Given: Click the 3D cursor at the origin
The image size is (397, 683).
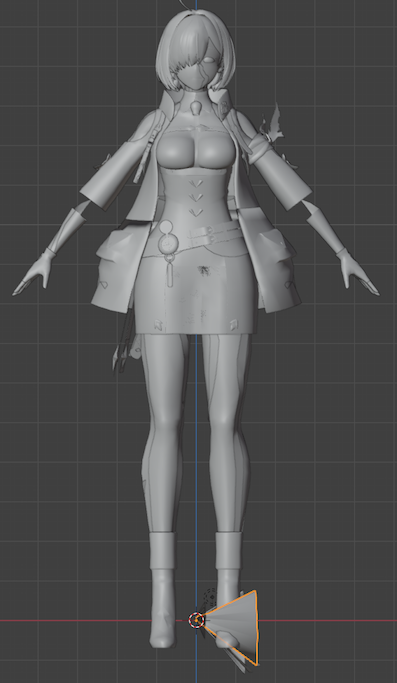Looking at the screenshot, I should pos(196,620).
